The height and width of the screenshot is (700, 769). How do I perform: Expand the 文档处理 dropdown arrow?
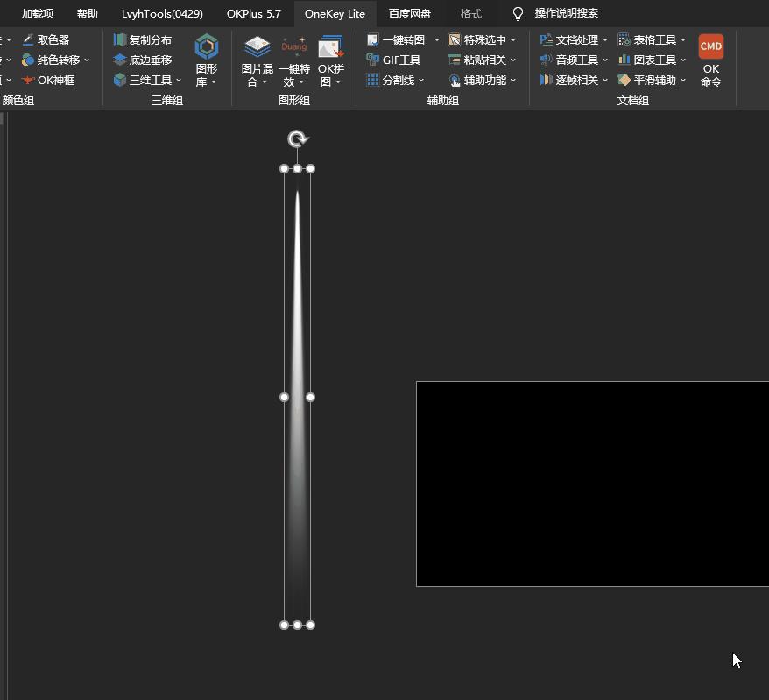coord(604,39)
